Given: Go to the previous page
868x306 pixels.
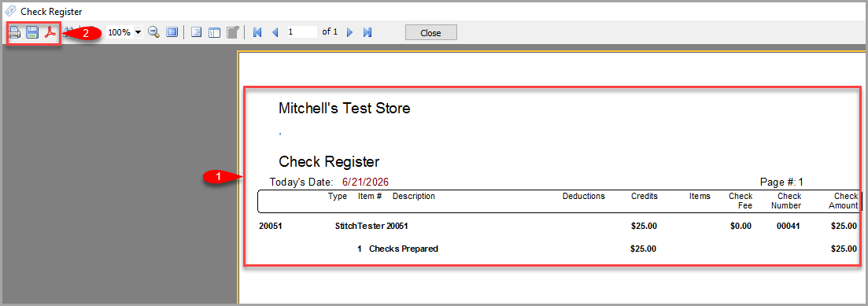Looking at the screenshot, I should [275, 33].
